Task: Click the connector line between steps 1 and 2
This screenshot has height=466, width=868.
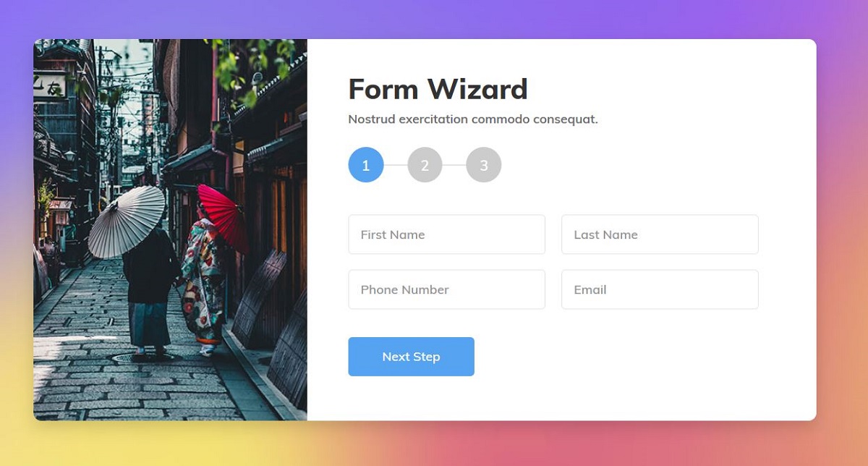Action: [396, 165]
